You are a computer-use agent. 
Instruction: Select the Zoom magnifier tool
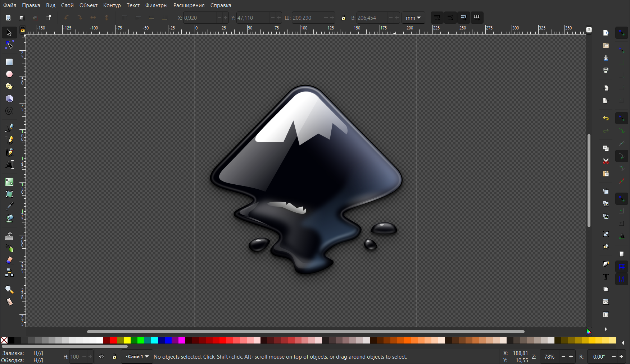[9, 290]
